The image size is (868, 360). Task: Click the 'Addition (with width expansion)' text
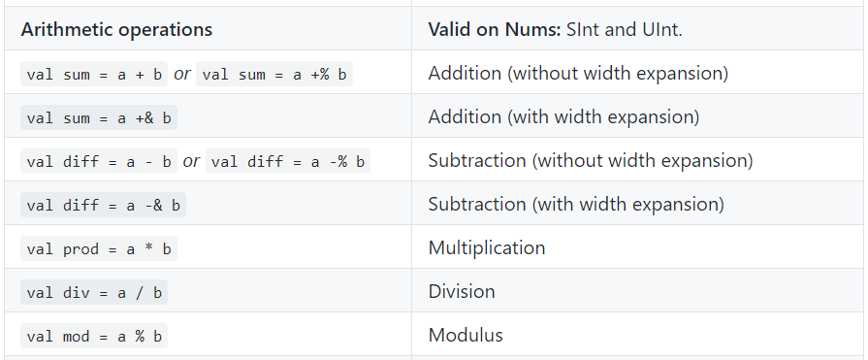click(563, 116)
